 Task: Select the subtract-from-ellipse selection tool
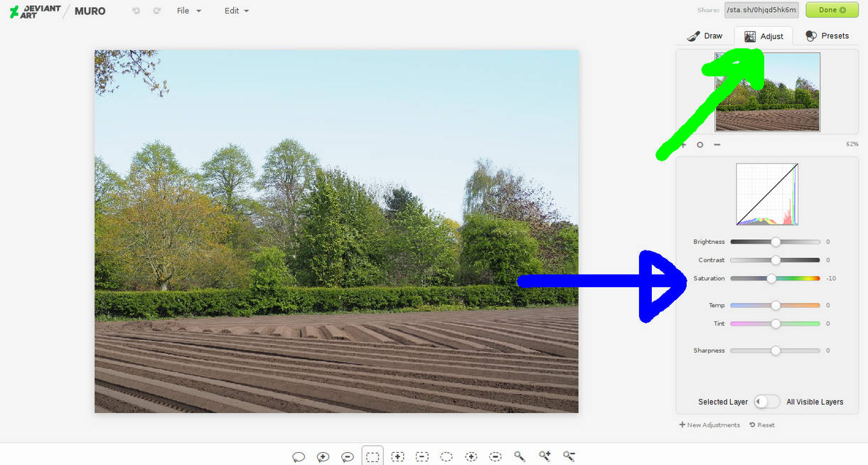tap(495, 456)
